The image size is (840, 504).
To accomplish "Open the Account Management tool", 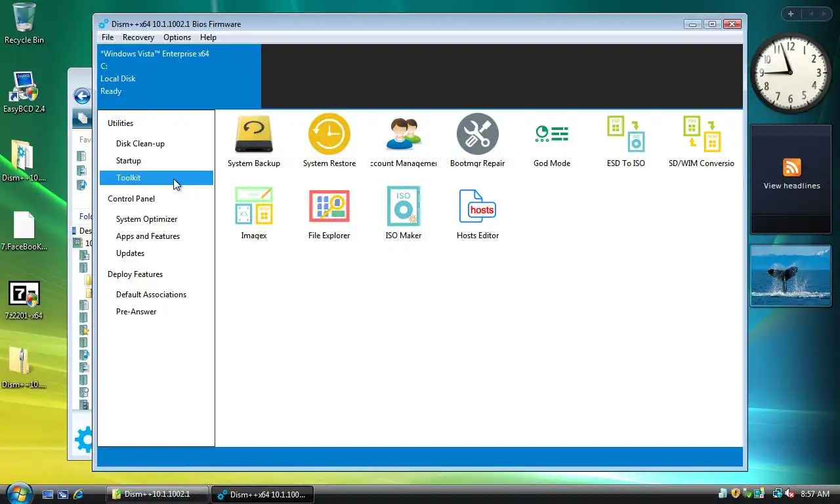I will (x=404, y=141).
